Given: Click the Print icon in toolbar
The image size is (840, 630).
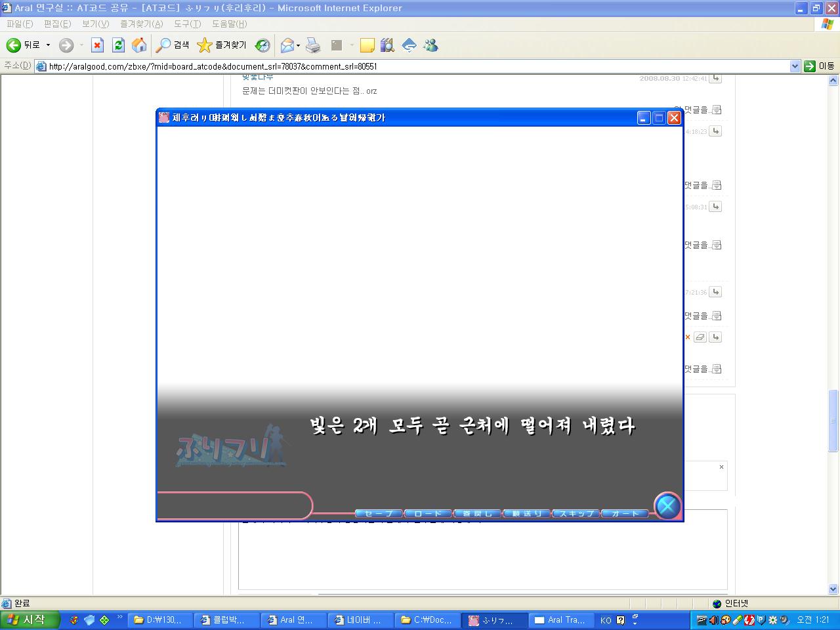Looking at the screenshot, I should tap(314, 45).
